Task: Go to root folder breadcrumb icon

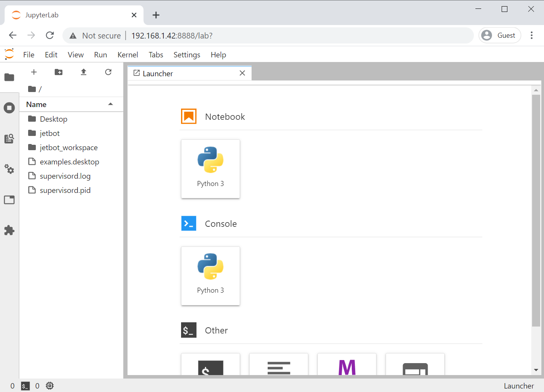Action: click(32, 89)
